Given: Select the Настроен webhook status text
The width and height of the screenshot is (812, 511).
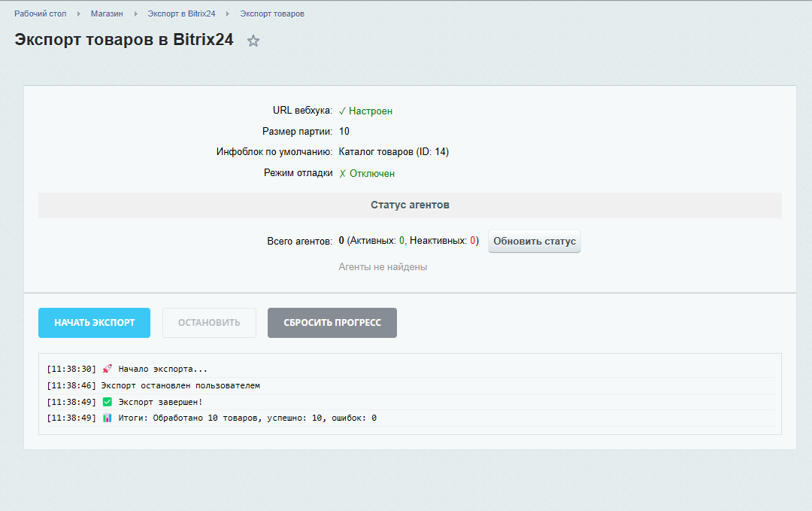Looking at the screenshot, I should [365, 111].
